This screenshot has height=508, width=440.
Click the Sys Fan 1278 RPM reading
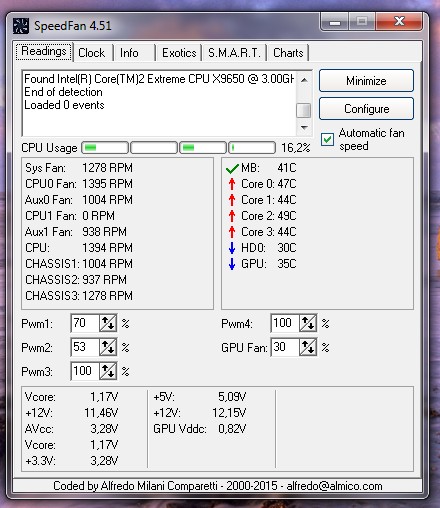point(79,168)
